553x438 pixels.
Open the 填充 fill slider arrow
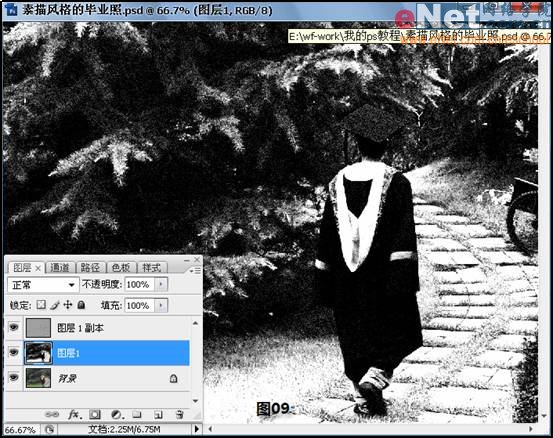pyautogui.click(x=162, y=305)
